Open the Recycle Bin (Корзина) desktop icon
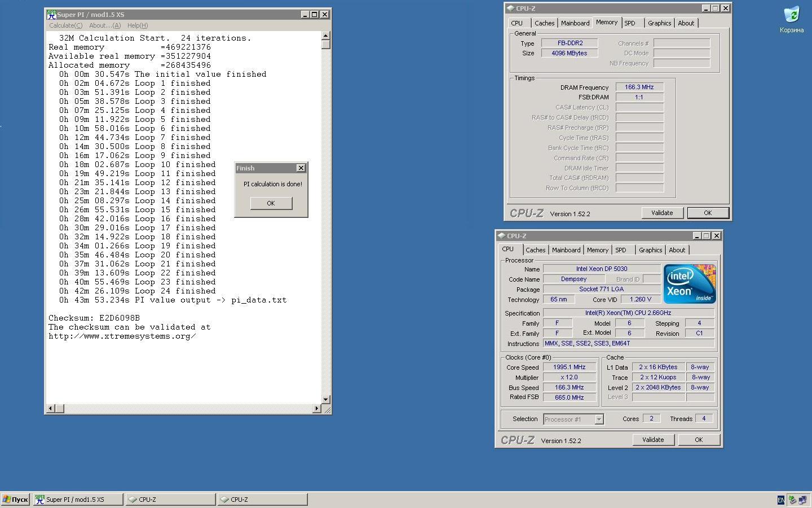The image size is (812, 508). 792,19
